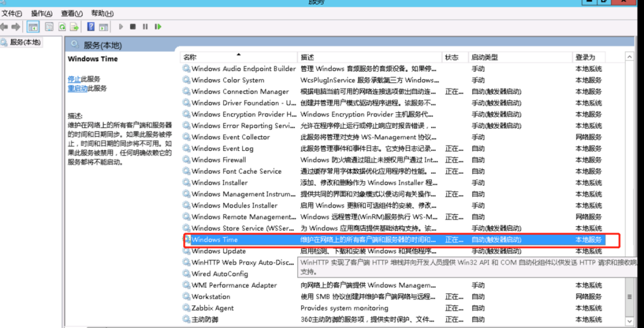Click the gear icon of Zabbix Agent
Screen dimensions: 644x328
pos(187,308)
